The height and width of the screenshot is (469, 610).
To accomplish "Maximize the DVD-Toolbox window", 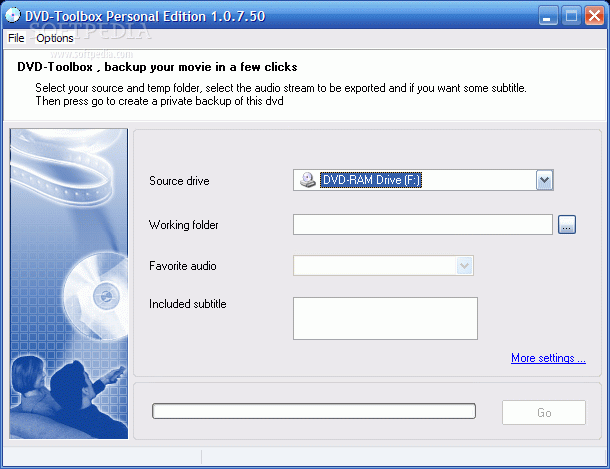I will click(571, 16).
